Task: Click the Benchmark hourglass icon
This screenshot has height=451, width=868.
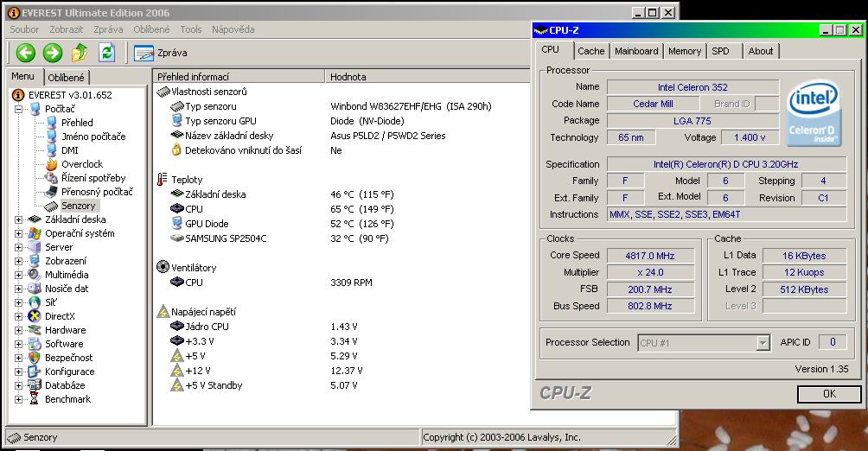Action: tap(35, 399)
